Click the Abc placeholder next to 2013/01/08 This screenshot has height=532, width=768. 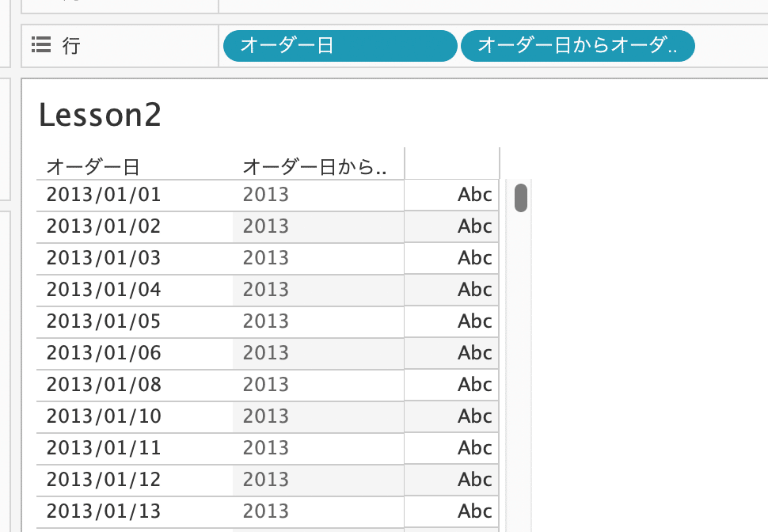point(473,385)
